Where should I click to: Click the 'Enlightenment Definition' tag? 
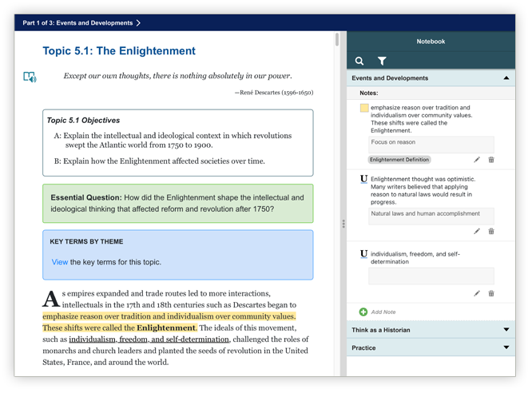pos(399,160)
